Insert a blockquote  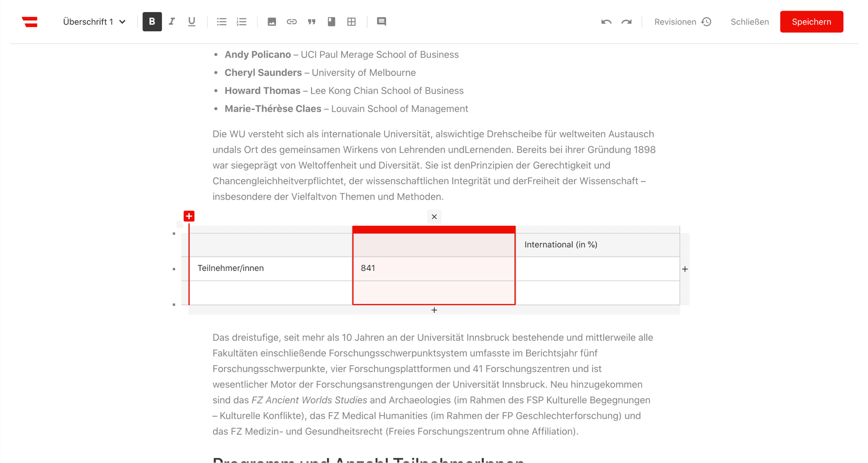[312, 22]
